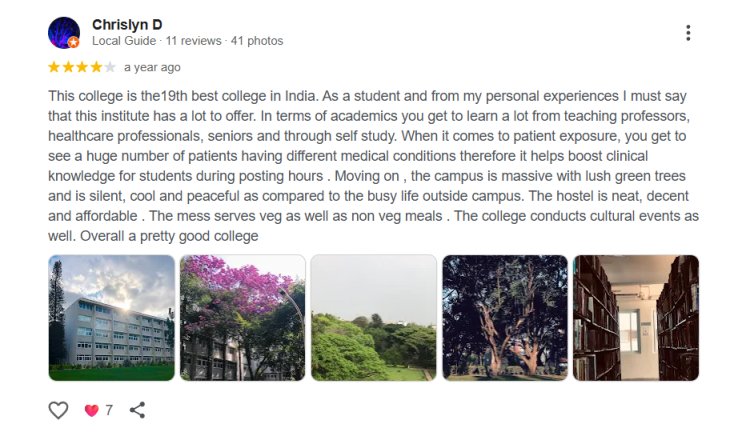
Task: Share this review using the share icon
Action: pyautogui.click(x=138, y=410)
